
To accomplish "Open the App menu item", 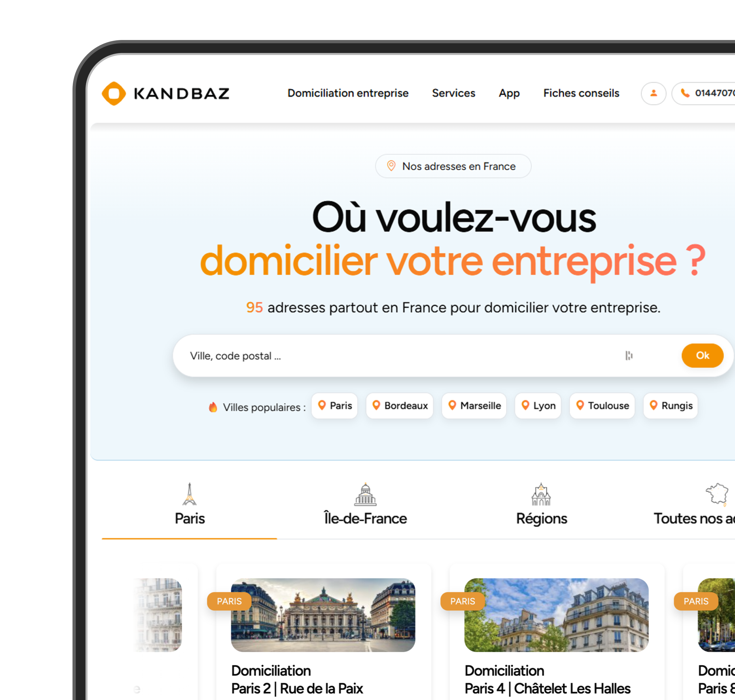I will pos(509,93).
